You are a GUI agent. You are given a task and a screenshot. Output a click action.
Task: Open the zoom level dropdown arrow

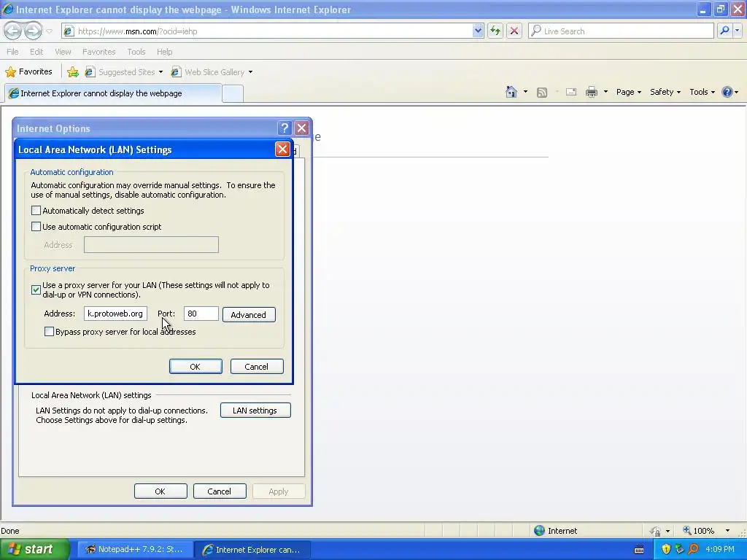[727, 531]
